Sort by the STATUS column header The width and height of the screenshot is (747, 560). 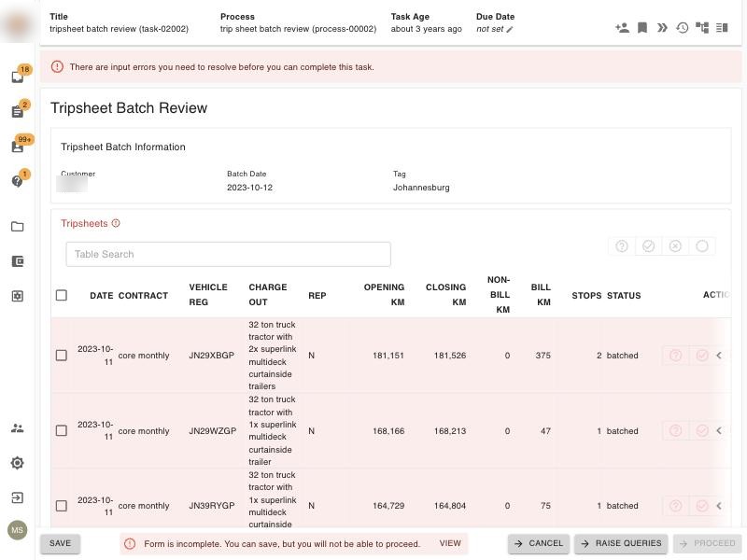(624, 296)
